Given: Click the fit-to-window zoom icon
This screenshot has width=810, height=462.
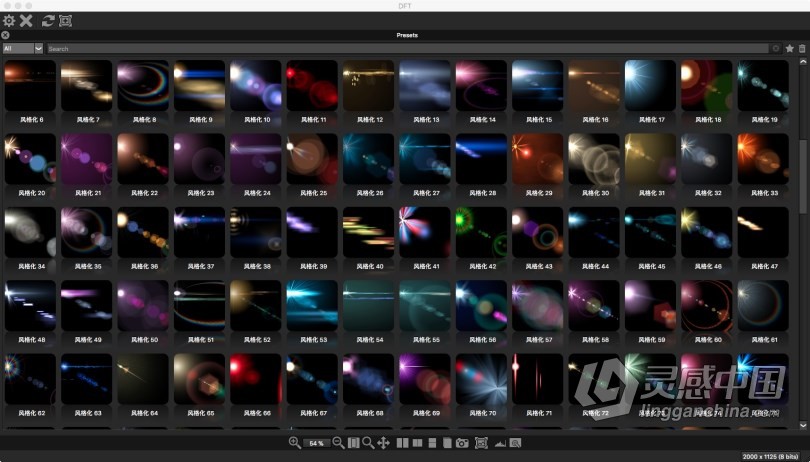Looking at the screenshot, I should (x=353, y=443).
